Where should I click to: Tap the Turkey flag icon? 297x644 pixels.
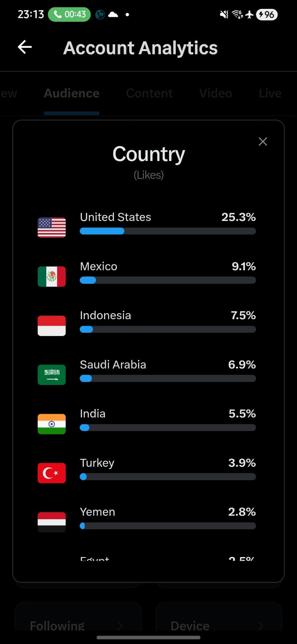52,473
